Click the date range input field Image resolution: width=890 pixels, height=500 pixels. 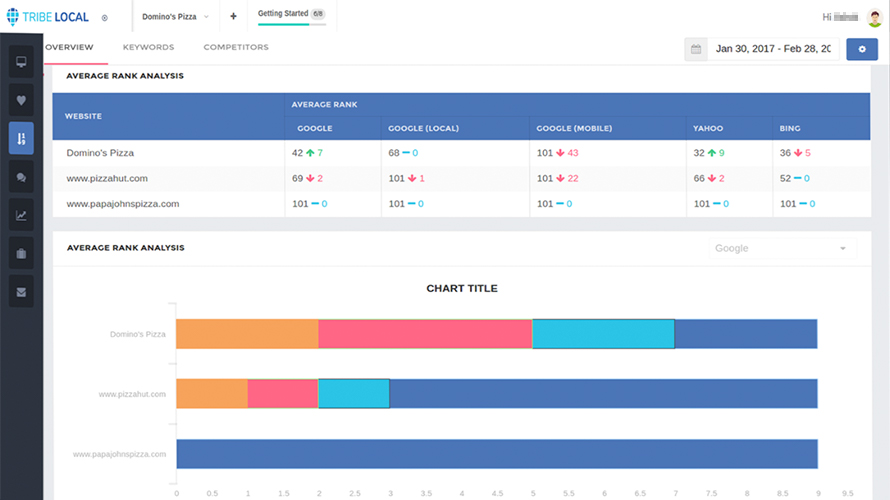tap(773, 49)
